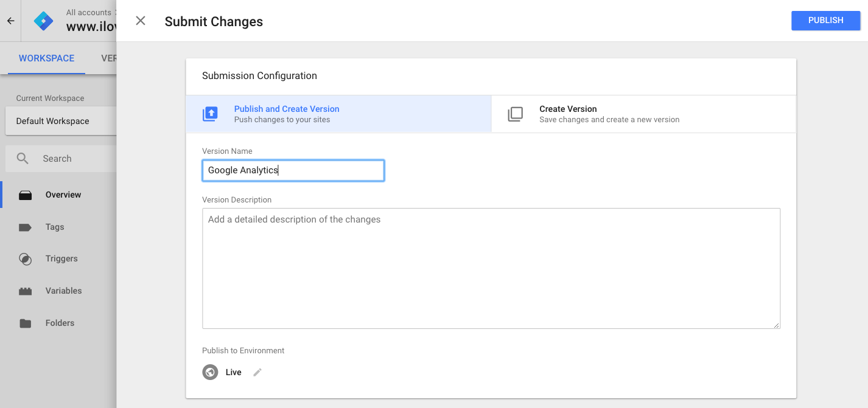Click the Publish and Create Version icon
The image size is (868, 408).
210,114
